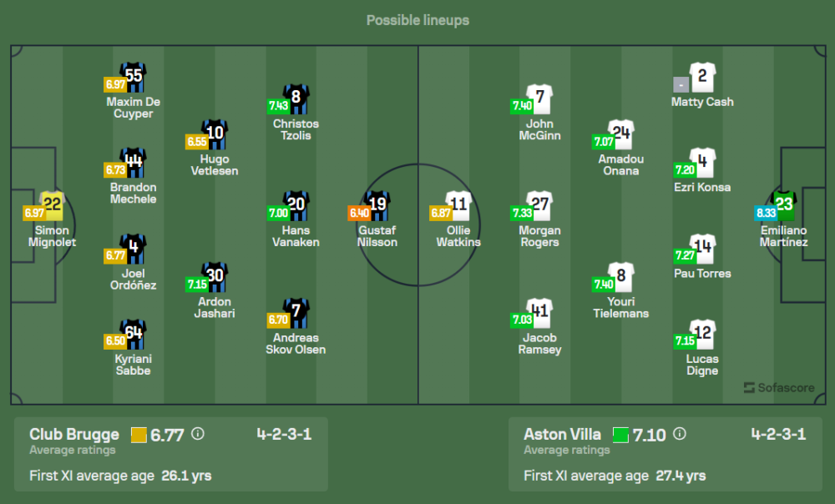Open Maxim De Cuyper's number 55 jersey
Image resolution: width=835 pixels, height=504 pixels.
[134, 77]
